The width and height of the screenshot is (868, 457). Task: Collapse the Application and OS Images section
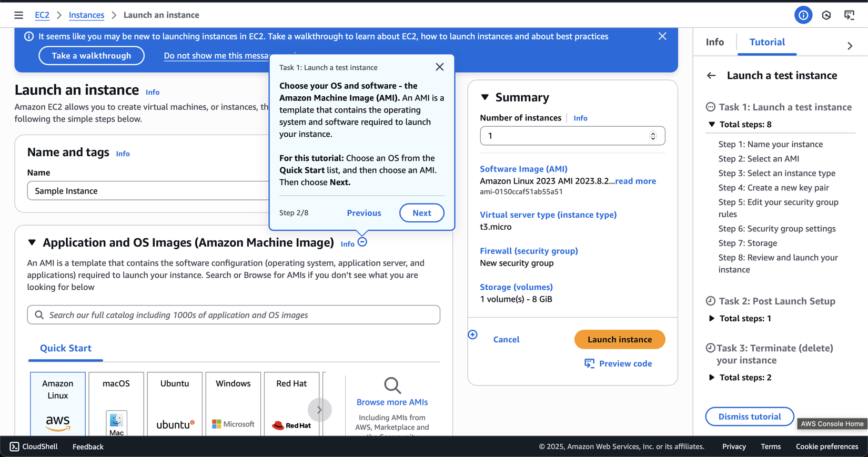coord(32,242)
